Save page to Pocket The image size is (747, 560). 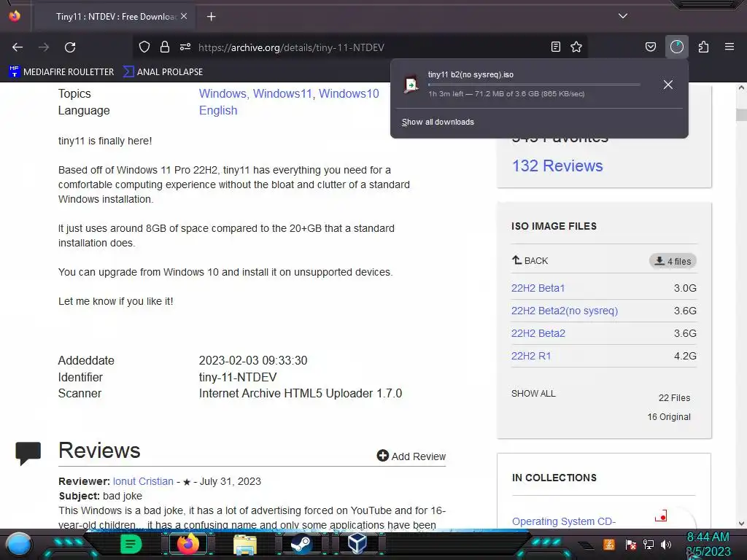(650, 47)
